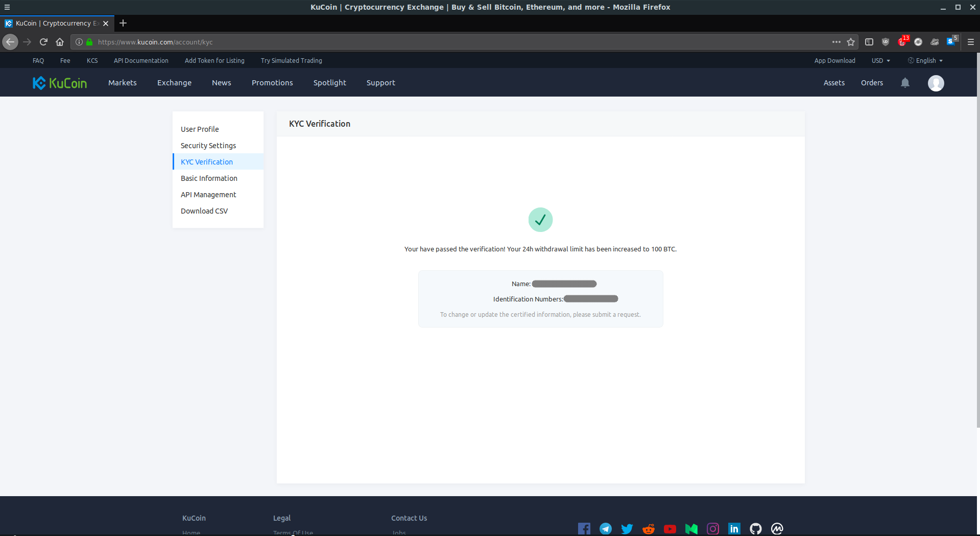Open the user avatar account menu

click(x=936, y=83)
